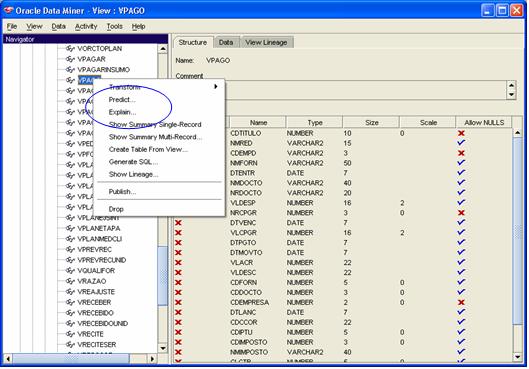Click Allow NULLS mark for NRCPGR
The height and width of the screenshot is (369, 529).
(x=461, y=213)
